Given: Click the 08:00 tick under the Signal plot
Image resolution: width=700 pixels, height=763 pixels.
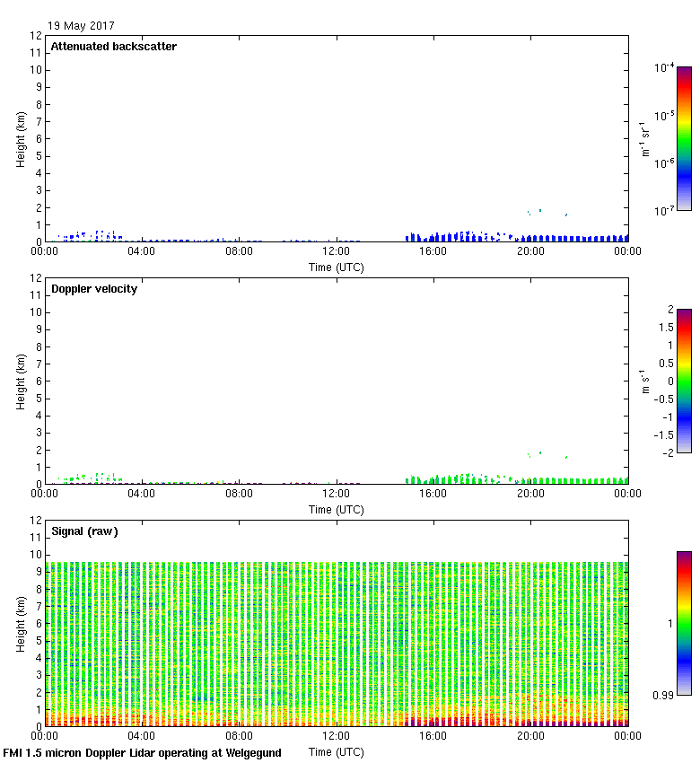Looking at the screenshot, I should 239,737.
